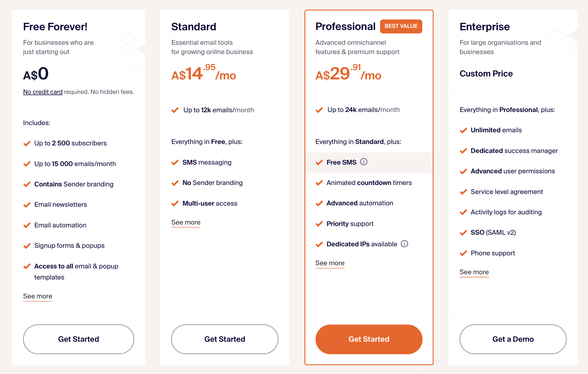Click the info icon next to Free SMS
The height and width of the screenshot is (374, 588).
click(364, 162)
